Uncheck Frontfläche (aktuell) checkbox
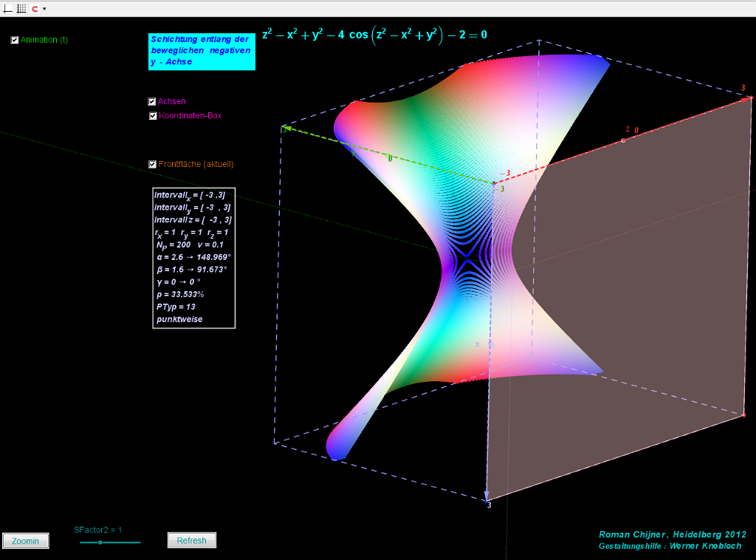756x560 pixels. tap(153, 164)
